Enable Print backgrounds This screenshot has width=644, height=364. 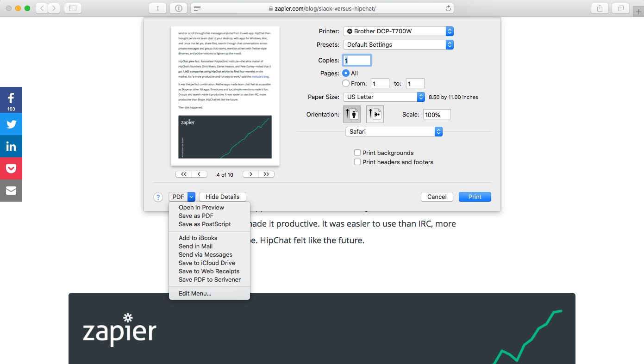click(x=357, y=153)
